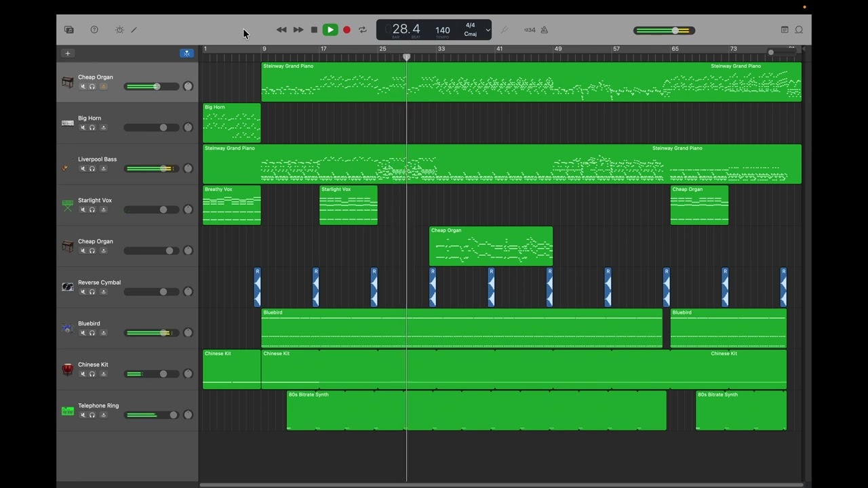
Task: Select the Telephone Ring track icon
Action: (68, 411)
